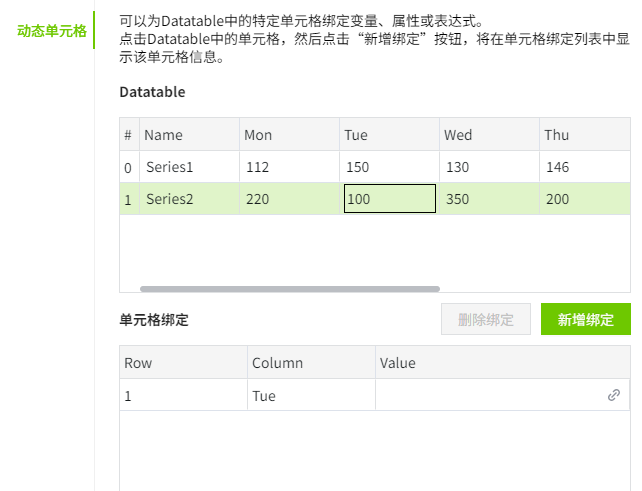642x491 pixels.
Task: Click the Series2 Wed cell with 350
Action: [489, 199]
